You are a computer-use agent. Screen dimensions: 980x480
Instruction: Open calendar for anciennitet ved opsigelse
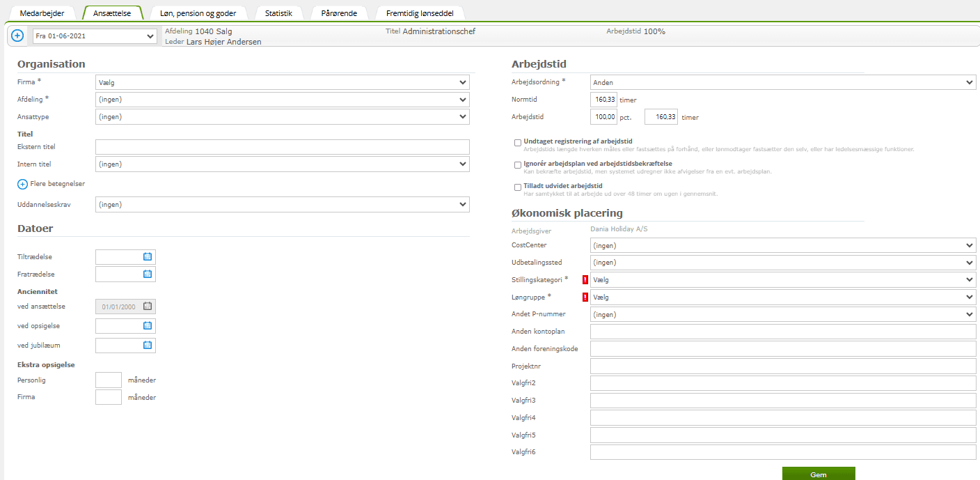(x=148, y=325)
